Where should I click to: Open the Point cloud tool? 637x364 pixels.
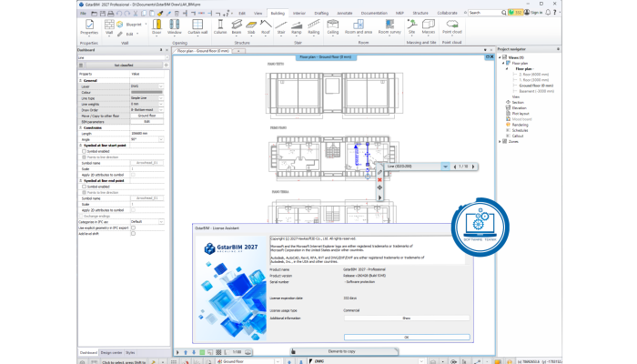pos(451,27)
